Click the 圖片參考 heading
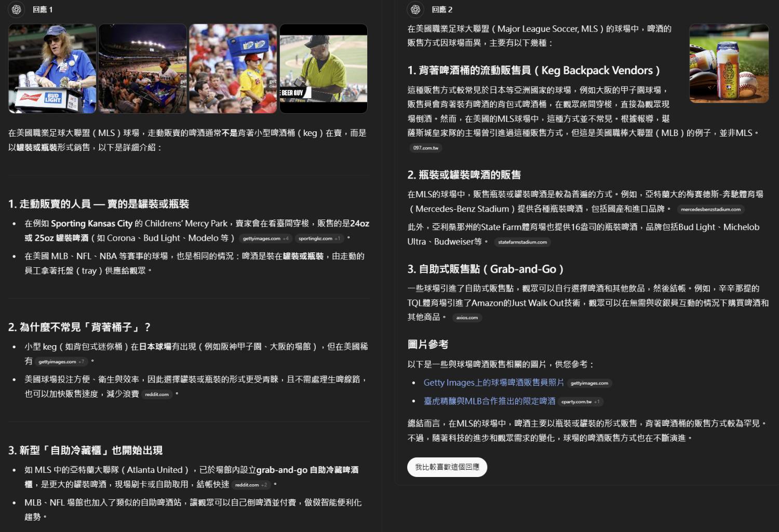This screenshot has width=779, height=532. pos(428,345)
